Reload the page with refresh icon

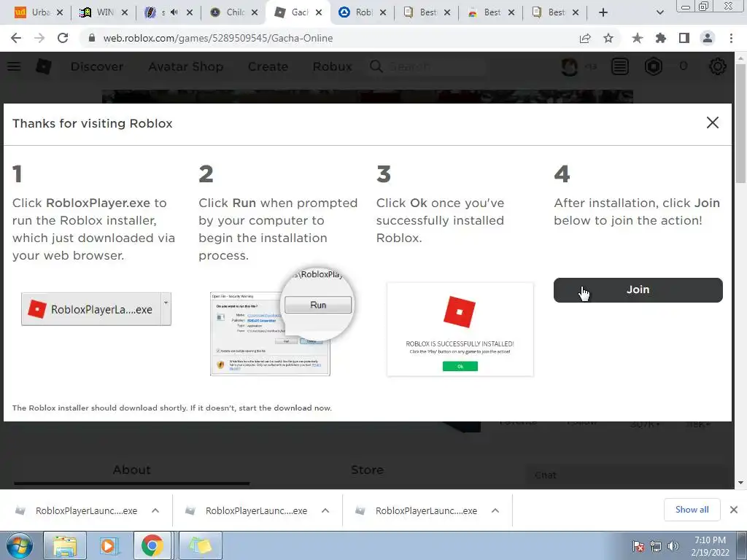pos(63,38)
